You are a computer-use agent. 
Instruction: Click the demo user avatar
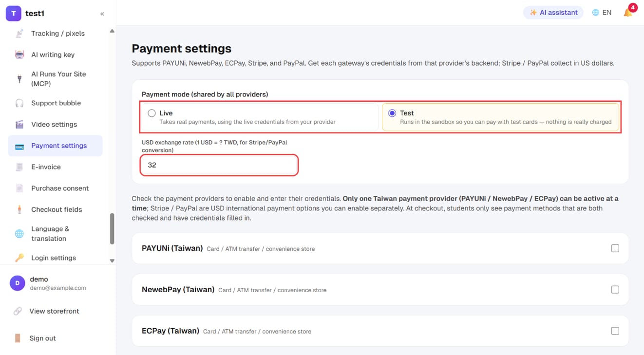(18, 283)
